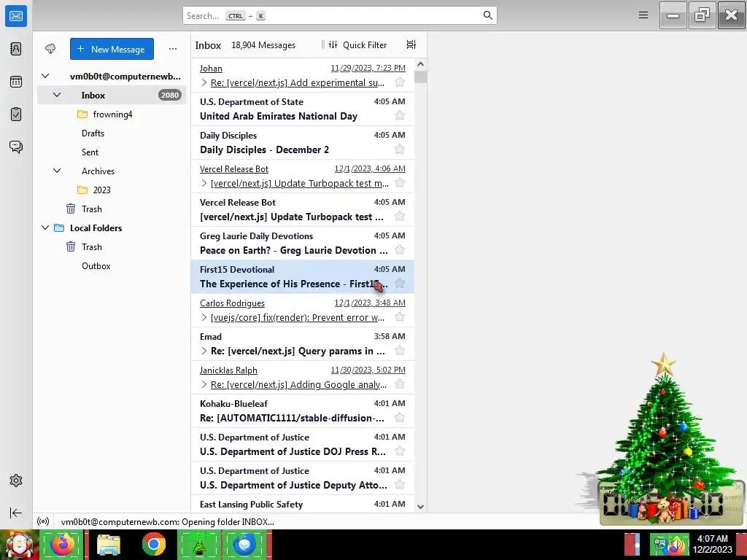Expand the Johan message thread

click(204, 82)
